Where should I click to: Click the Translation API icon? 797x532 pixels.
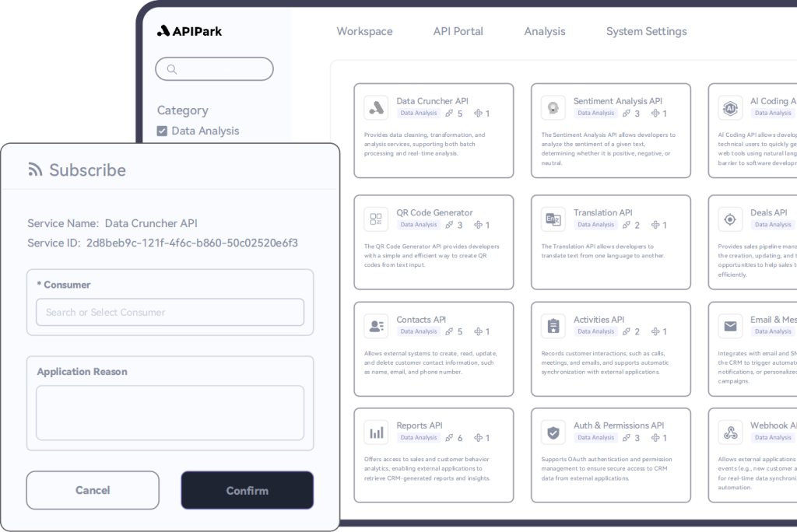click(x=553, y=219)
